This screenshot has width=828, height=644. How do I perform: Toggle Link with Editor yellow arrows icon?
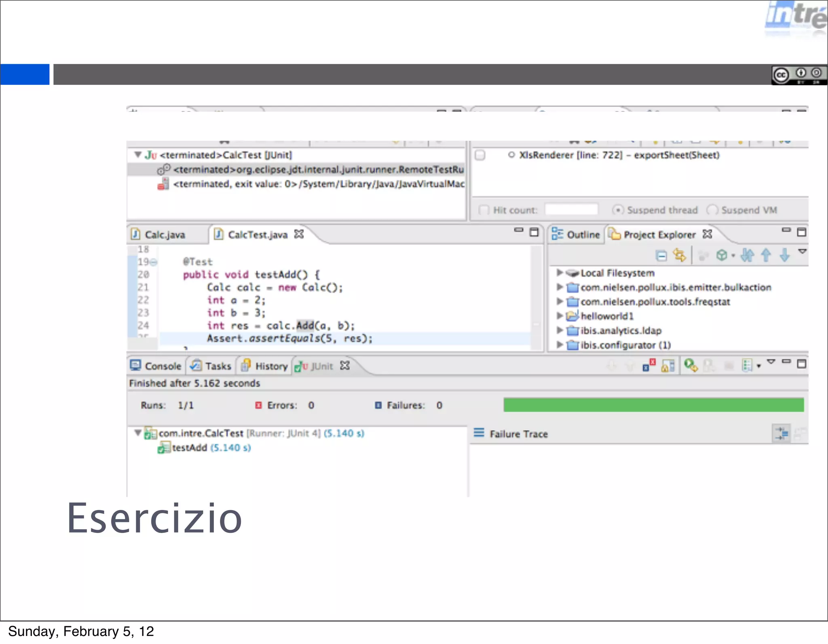point(680,255)
